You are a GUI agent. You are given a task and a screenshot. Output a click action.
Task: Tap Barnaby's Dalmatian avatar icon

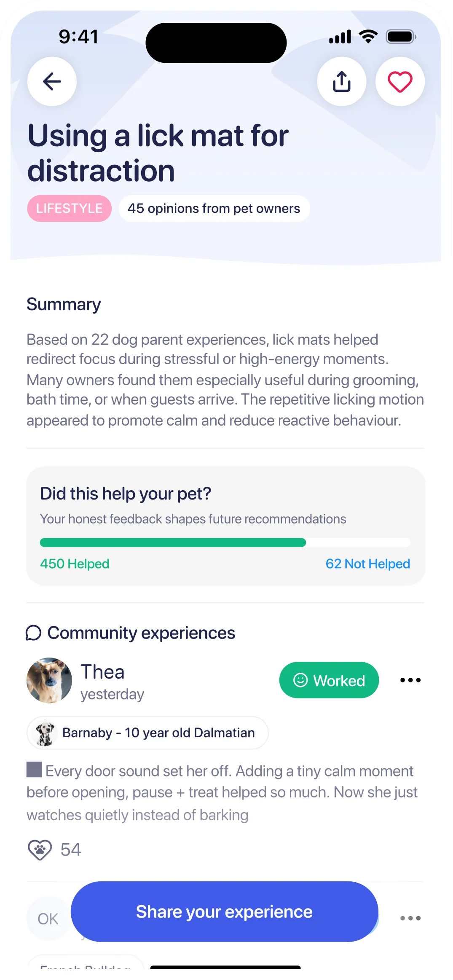click(46, 733)
